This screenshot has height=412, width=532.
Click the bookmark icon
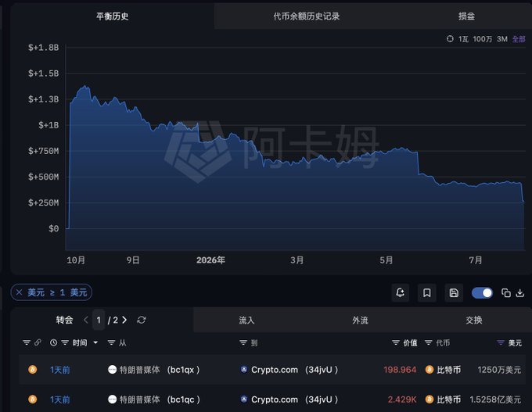427,292
